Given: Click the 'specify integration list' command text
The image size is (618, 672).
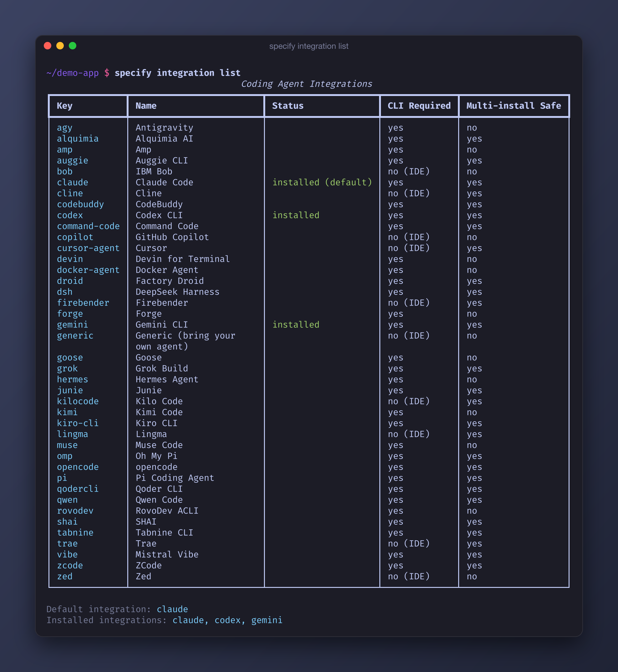Looking at the screenshot, I should point(178,73).
